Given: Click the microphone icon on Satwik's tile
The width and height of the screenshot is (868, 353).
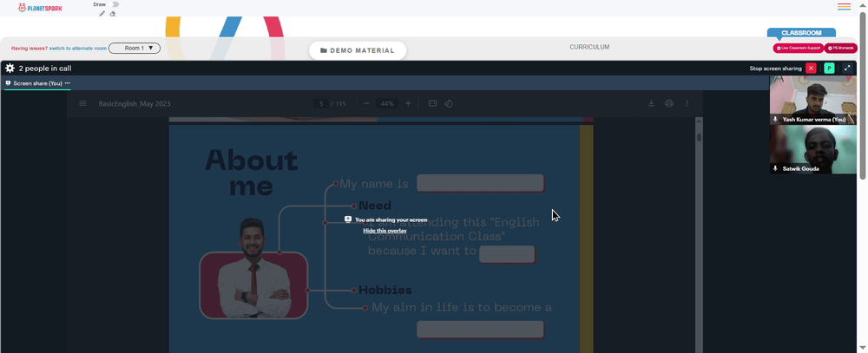Looking at the screenshot, I should coord(775,169).
